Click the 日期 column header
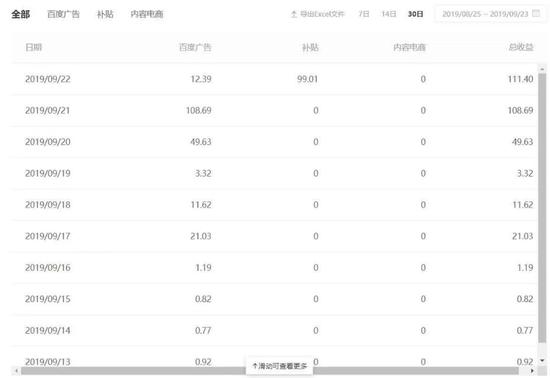550x378 pixels. pos(34,47)
